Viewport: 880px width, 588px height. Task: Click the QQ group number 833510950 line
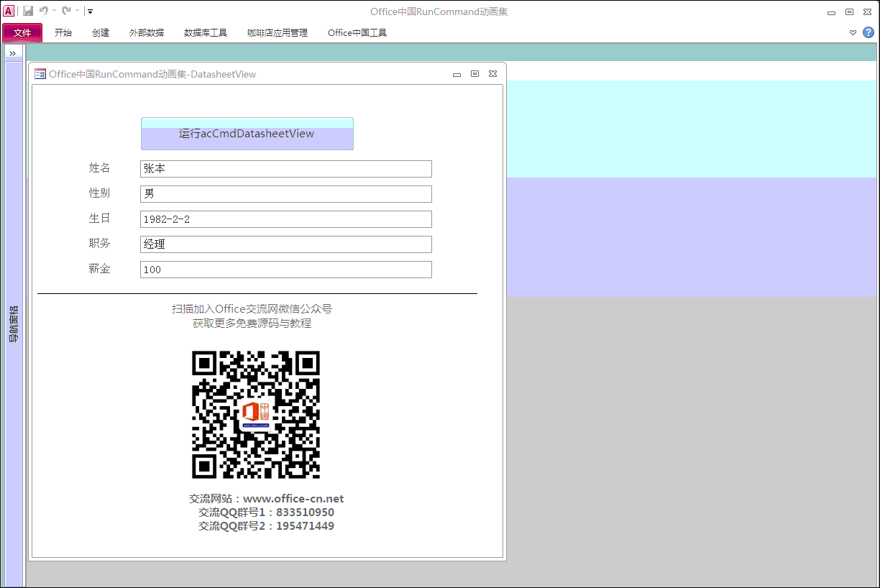pyautogui.click(x=267, y=513)
